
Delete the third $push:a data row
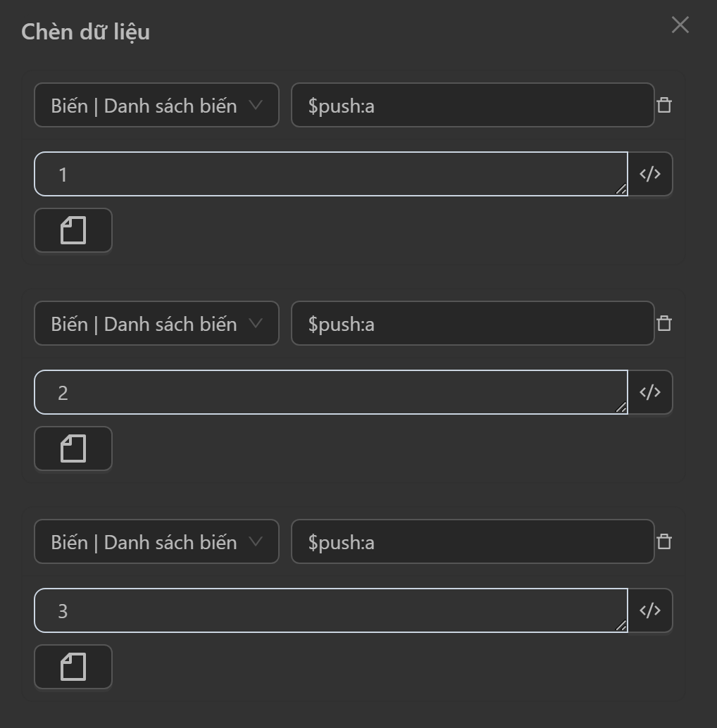pyautogui.click(x=664, y=542)
